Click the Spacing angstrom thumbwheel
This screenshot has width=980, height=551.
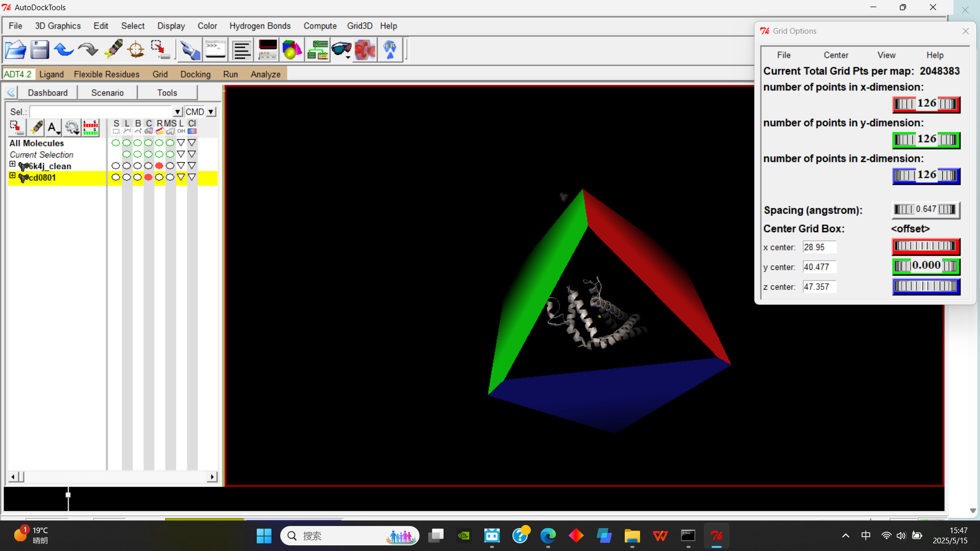pos(926,210)
